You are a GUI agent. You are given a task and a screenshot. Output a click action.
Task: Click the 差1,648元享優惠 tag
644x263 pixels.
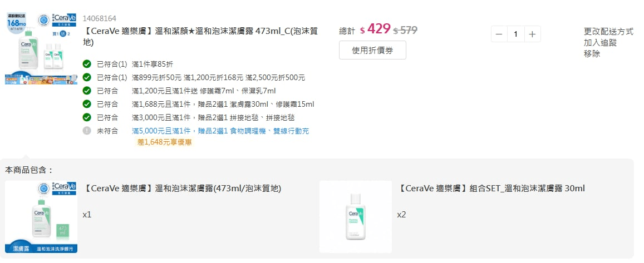click(x=165, y=142)
